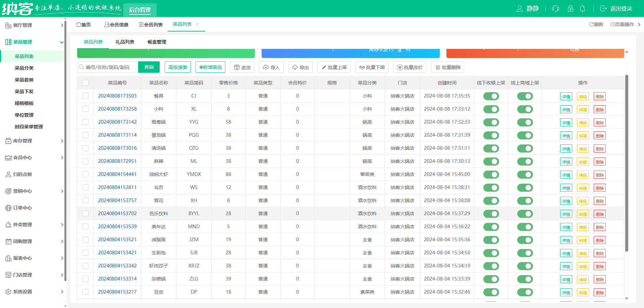
Task: Toggle 线上商城上架 switch for 美年达
Action: coord(525,227)
